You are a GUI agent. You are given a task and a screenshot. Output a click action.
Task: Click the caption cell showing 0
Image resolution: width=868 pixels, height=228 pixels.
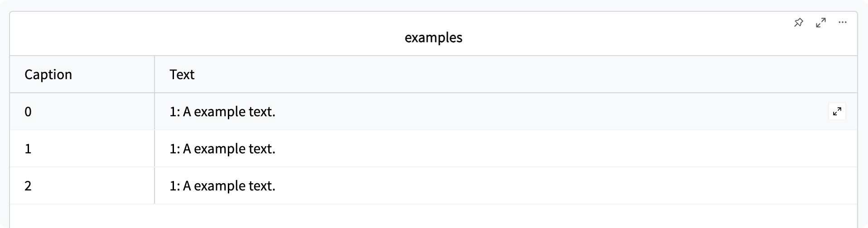(x=28, y=112)
